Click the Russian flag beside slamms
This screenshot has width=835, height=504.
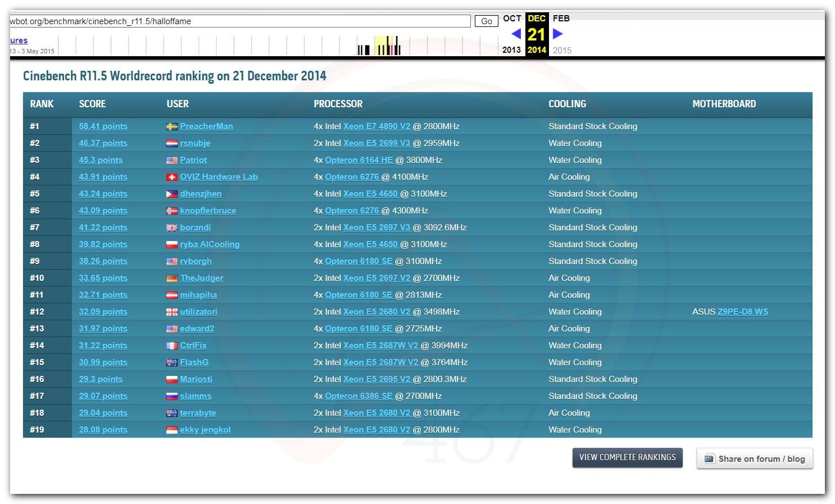click(x=172, y=397)
